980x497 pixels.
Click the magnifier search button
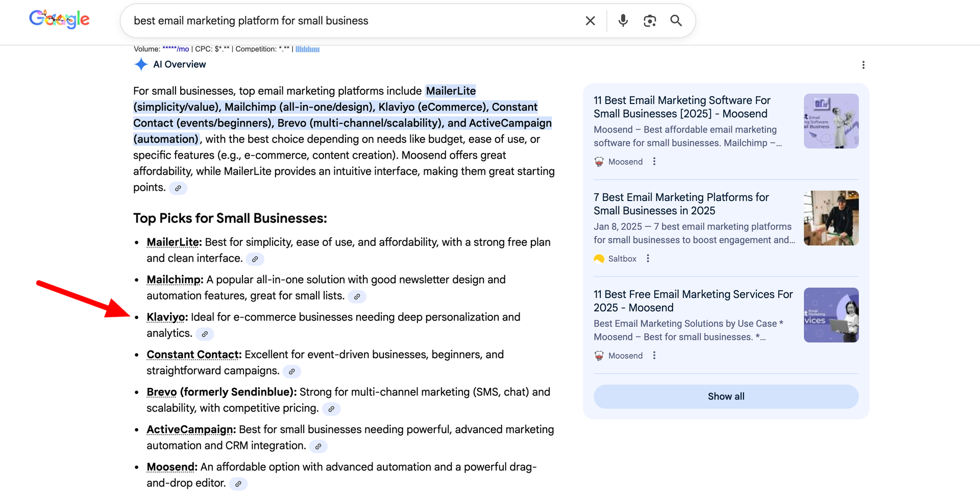coord(676,21)
